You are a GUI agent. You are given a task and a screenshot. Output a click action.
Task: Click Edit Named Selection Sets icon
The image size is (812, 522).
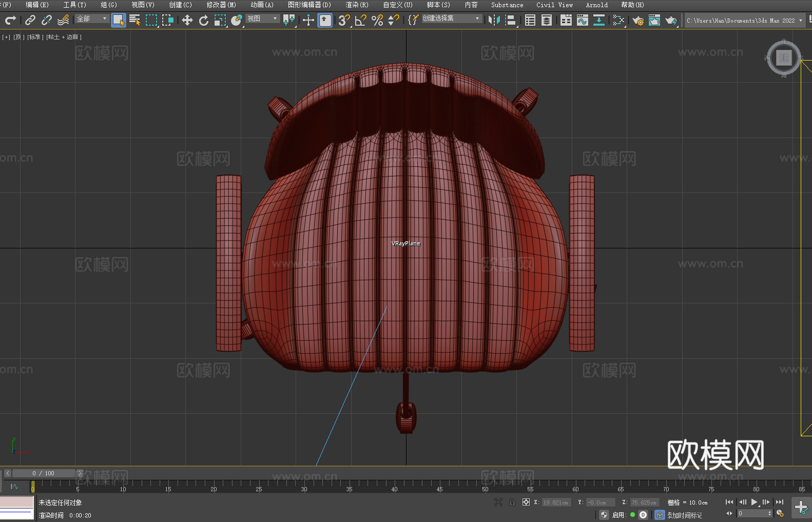413,20
